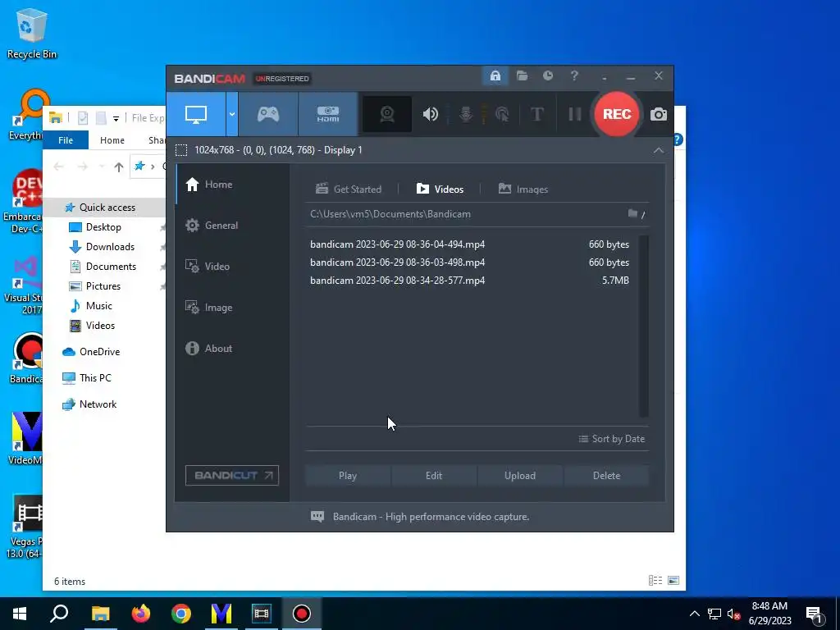This screenshot has width=840, height=630.
Task: Click the Edit button
Action: pyautogui.click(x=434, y=476)
